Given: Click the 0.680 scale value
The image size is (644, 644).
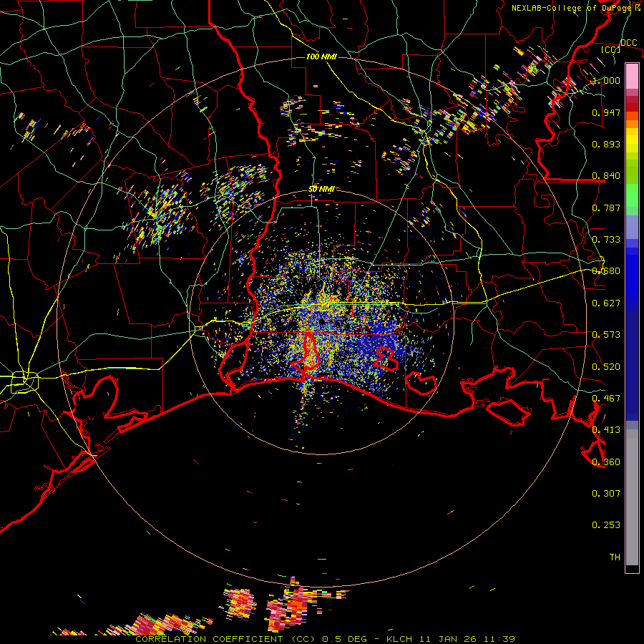Looking at the screenshot, I should click(606, 271).
